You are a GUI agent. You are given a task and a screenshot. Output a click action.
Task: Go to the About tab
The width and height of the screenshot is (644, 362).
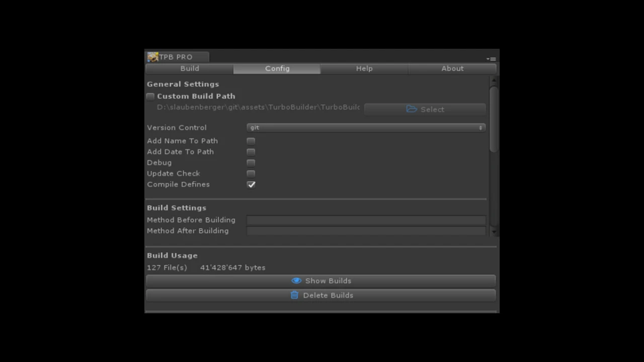[x=452, y=68]
